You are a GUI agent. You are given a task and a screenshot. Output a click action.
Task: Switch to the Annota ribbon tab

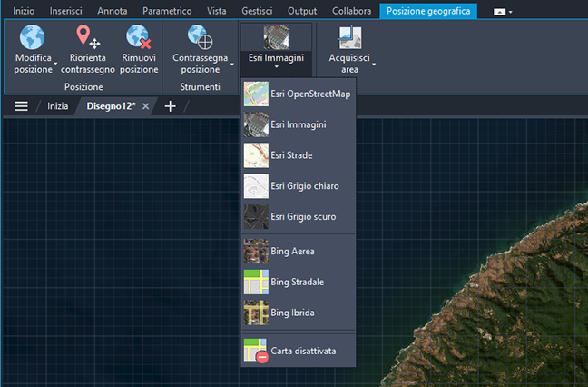pyautogui.click(x=113, y=11)
